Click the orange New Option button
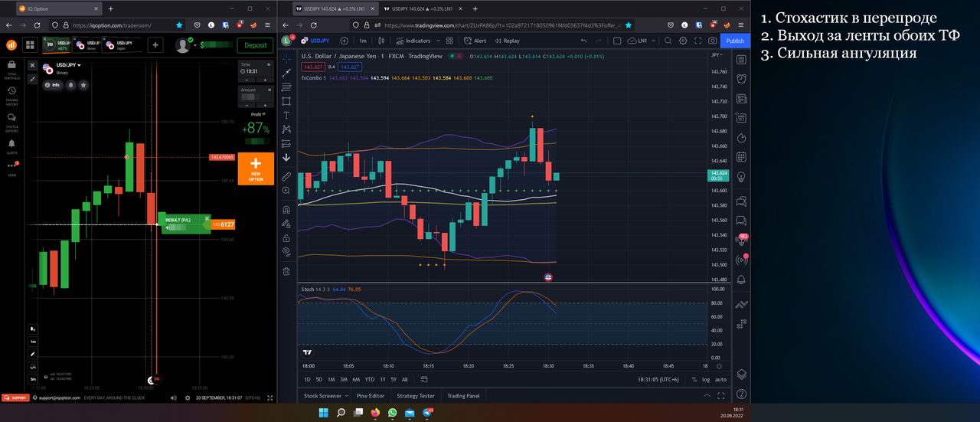This screenshot has width=980, height=422. 256,168
